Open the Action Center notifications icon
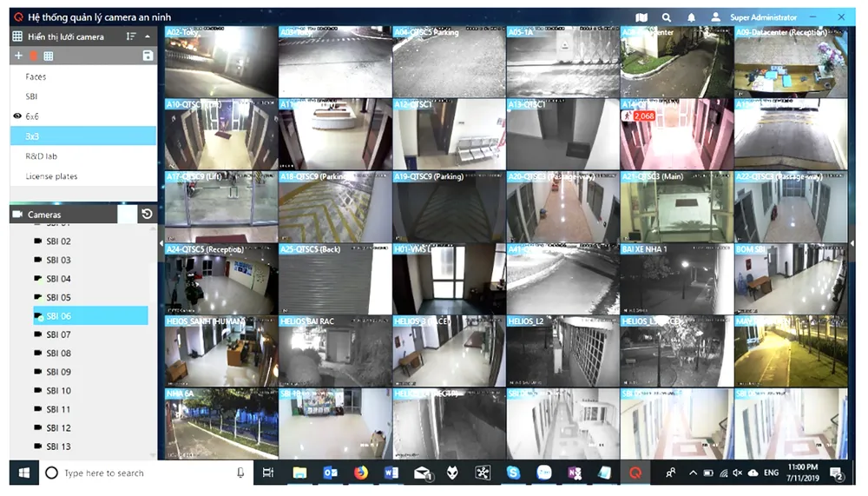 coord(837,473)
